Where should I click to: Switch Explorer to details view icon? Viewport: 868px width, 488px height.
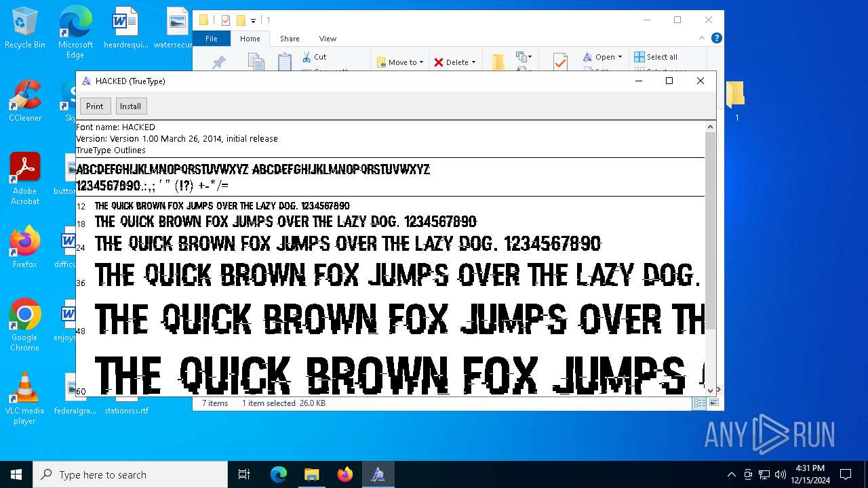[x=700, y=403]
